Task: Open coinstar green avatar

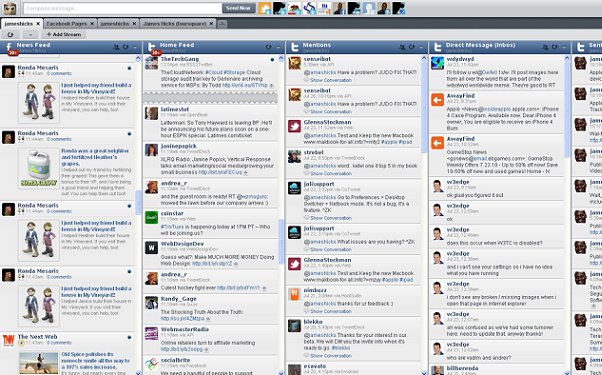Action: (x=151, y=217)
